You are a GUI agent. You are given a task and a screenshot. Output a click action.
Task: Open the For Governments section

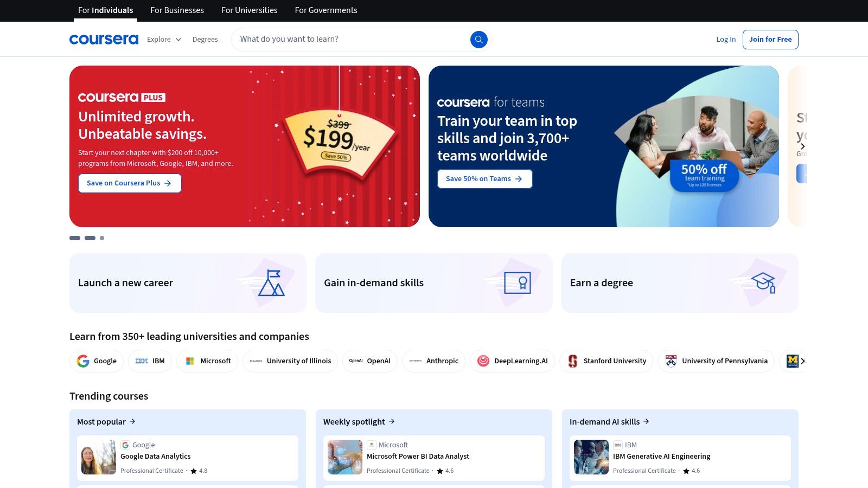[x=325, y=10]
